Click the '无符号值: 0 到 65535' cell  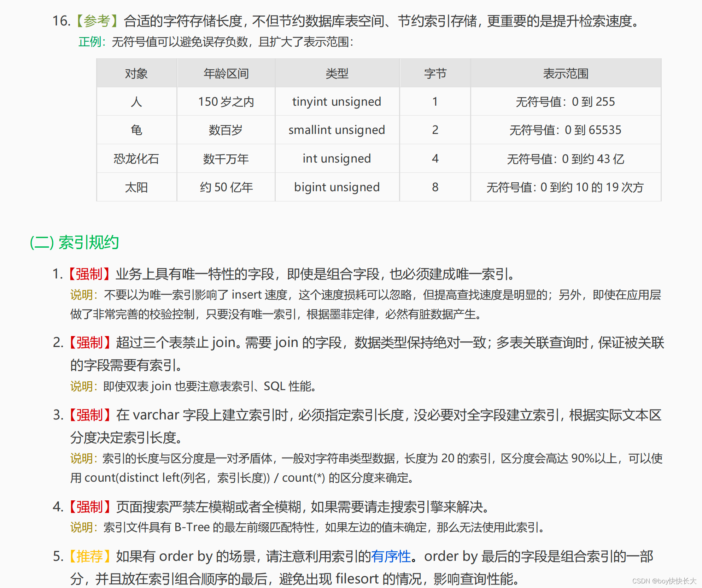[x=566, y=130]
